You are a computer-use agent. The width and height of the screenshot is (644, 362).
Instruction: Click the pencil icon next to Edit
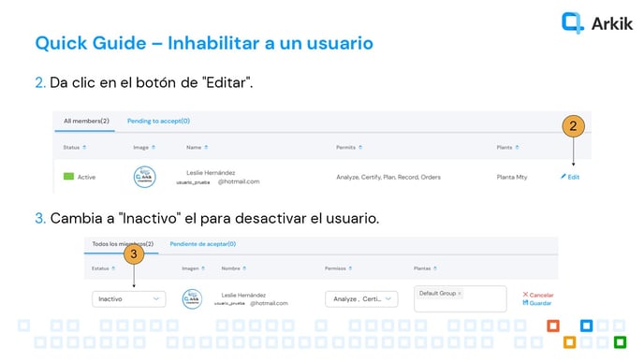click(x=563, y=177)
